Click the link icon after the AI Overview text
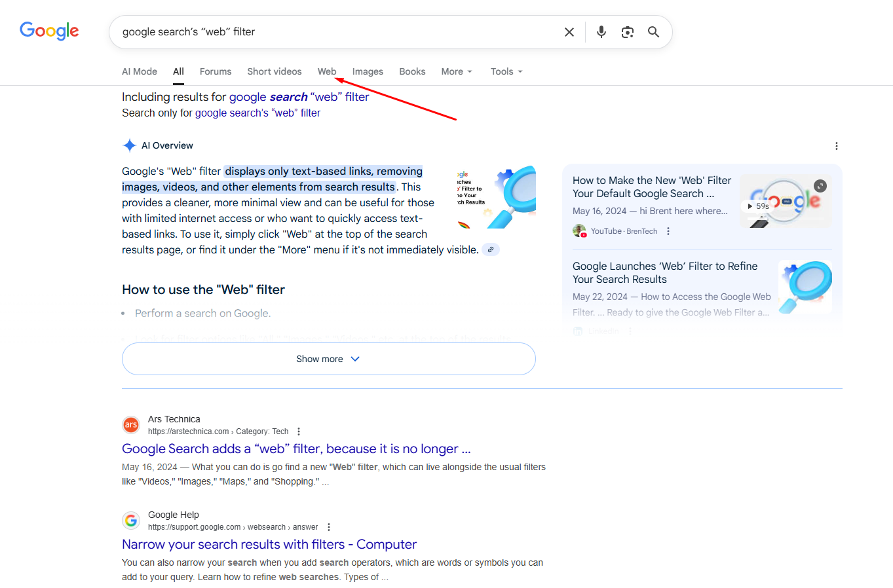Screen dimensions: 893x588 [490, 249]
